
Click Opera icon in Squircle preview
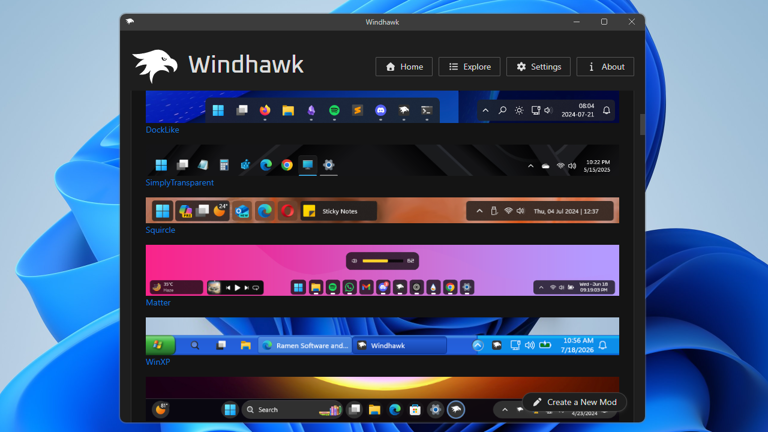[288, 211]
